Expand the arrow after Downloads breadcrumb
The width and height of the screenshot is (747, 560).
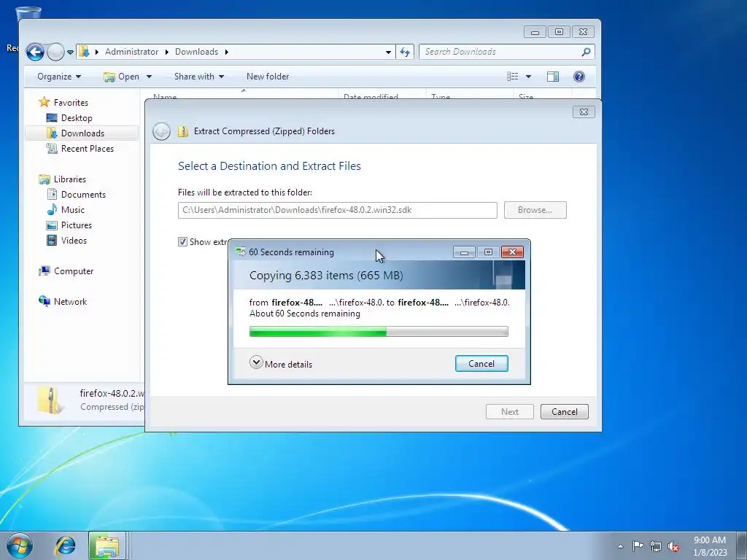click(226, 52)
